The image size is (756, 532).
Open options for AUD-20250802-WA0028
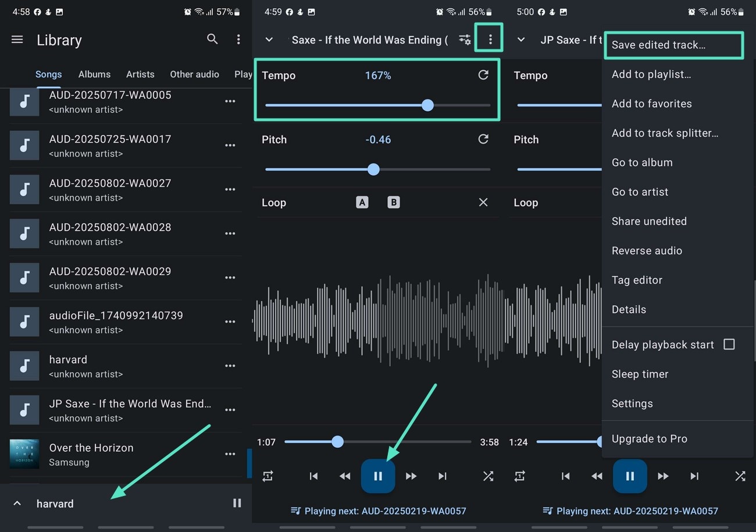(x=230, y=234)
